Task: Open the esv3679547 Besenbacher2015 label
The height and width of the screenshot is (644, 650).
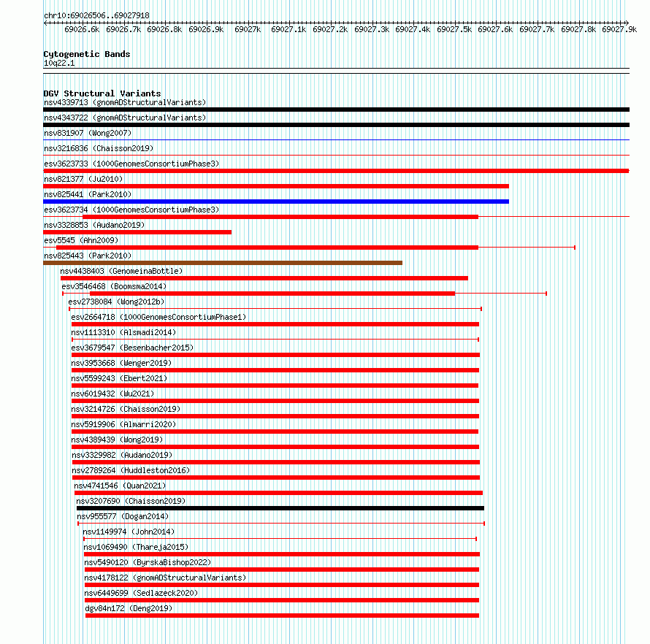Action: pos(132,348)
